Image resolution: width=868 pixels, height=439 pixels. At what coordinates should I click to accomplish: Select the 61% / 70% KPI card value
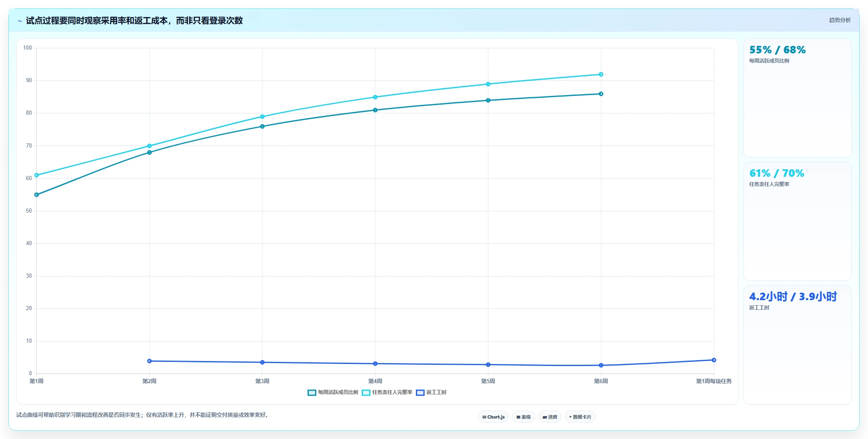point(777,173)
